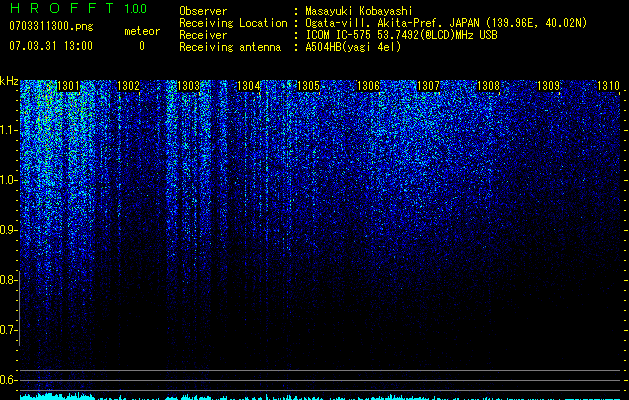The image size is (629, 400).
Task: Click the 1304 time marker
Action: 248,86
